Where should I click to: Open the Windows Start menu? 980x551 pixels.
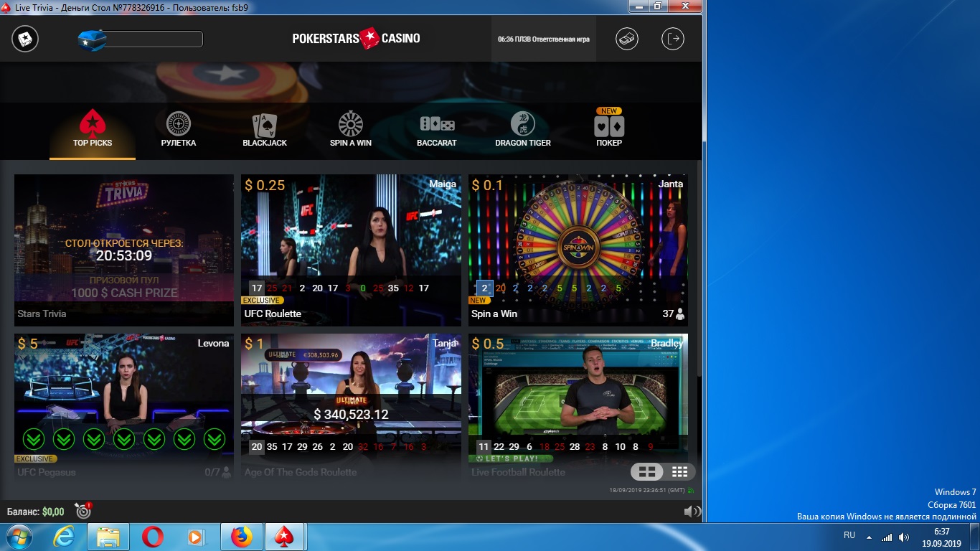click(x=19, y=537)
